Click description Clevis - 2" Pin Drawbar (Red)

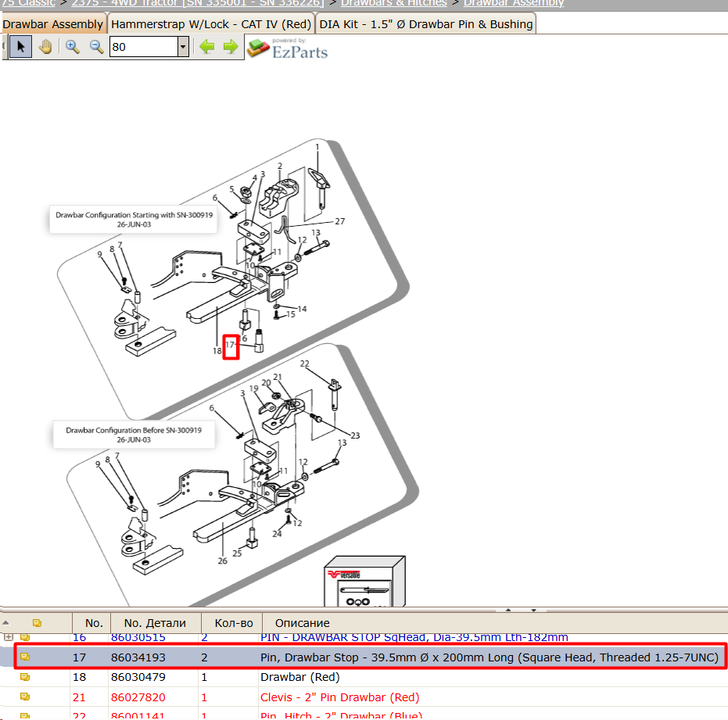[x=340, y=697]
